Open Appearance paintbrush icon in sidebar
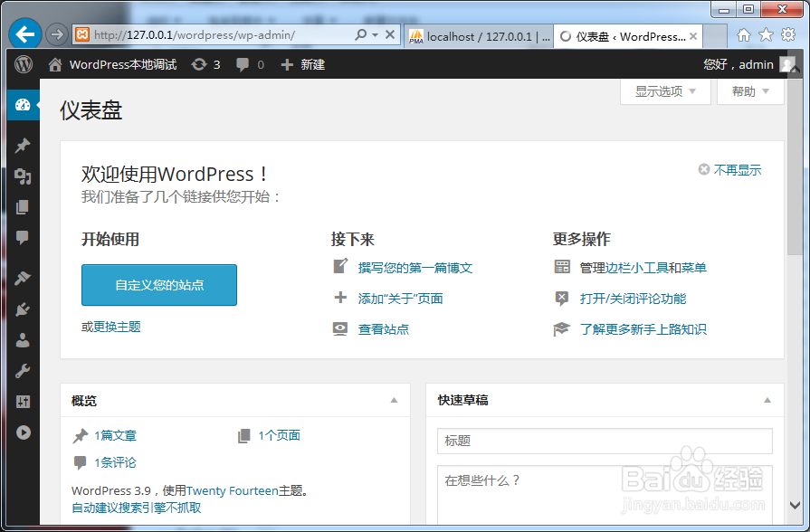 coord(23,279)
